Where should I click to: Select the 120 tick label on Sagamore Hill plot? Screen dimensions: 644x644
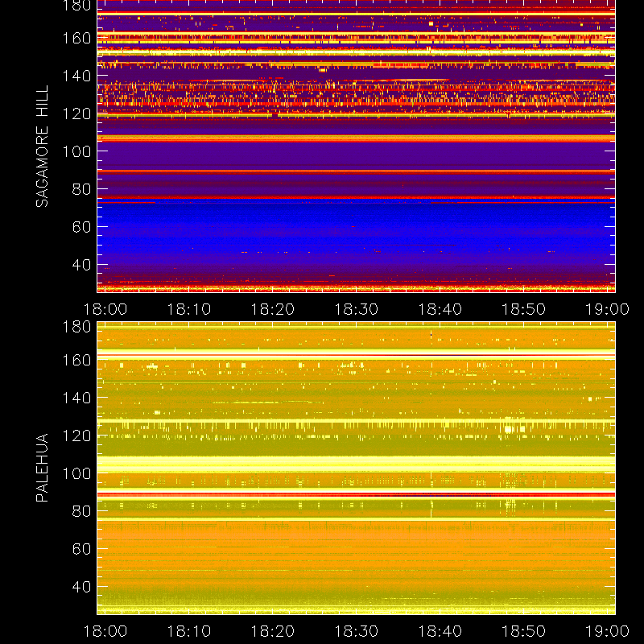click(x=76, y=114)
